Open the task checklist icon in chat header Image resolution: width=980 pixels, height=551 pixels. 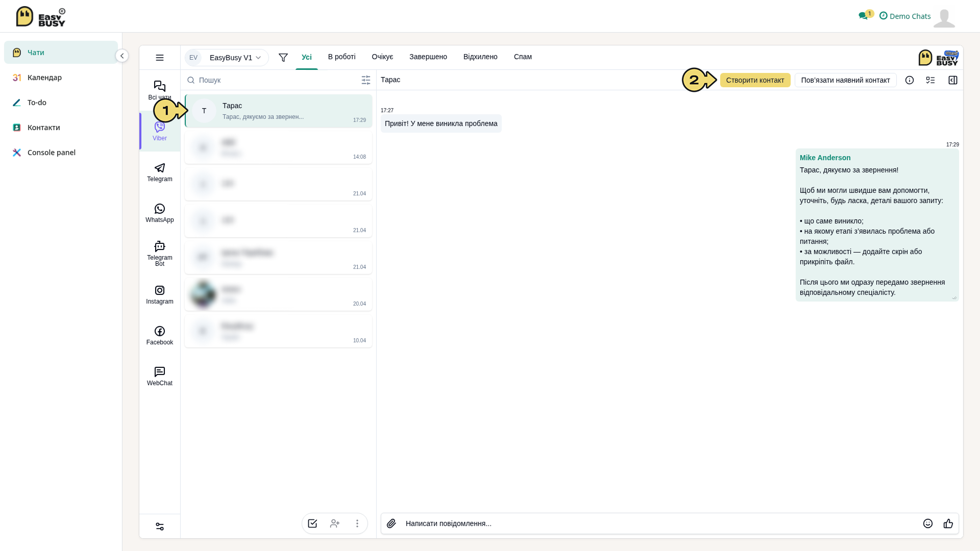(930, 80)
